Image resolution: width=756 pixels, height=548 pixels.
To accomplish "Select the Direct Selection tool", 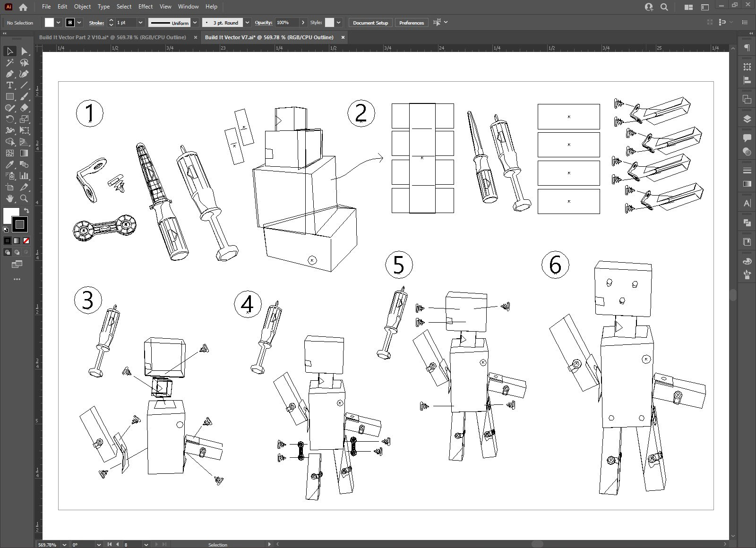I will click(24, 51).
